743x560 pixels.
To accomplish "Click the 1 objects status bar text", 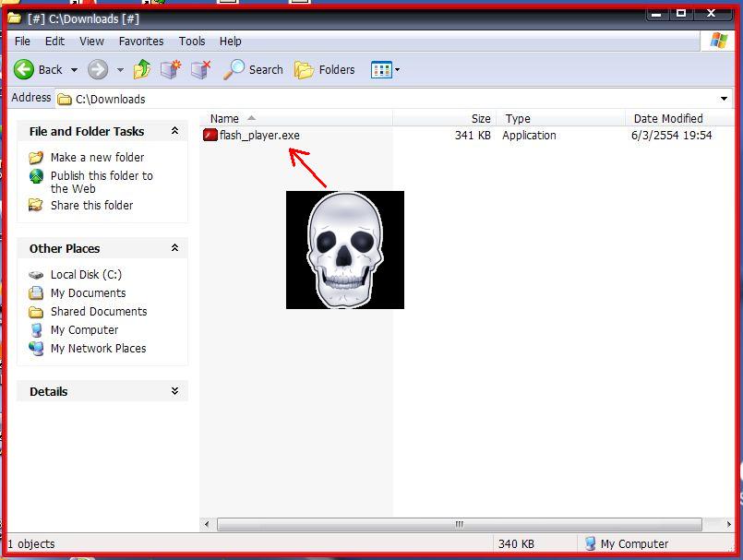I will click(31, 544).
